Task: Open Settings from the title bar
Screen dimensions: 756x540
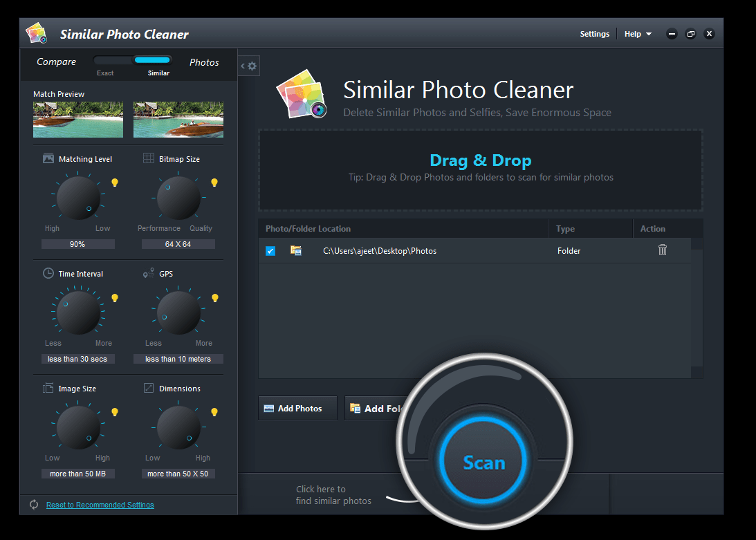Action: pyautogui.click(x=594, y=34)
